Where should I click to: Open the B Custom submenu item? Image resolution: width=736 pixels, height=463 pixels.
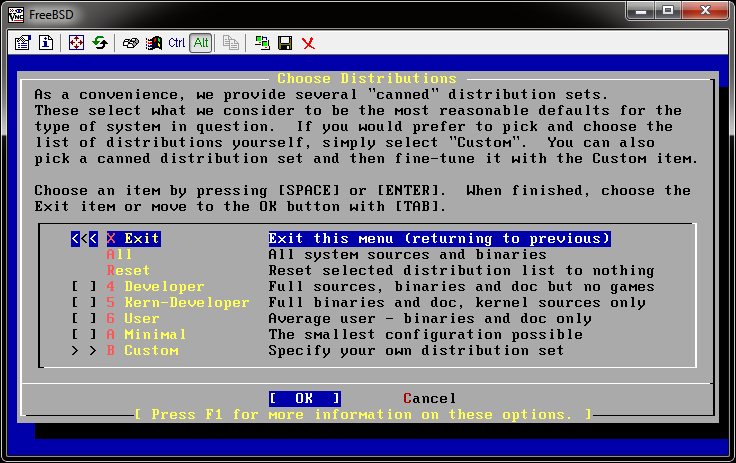pyautogui.click(x=142, y=350)
